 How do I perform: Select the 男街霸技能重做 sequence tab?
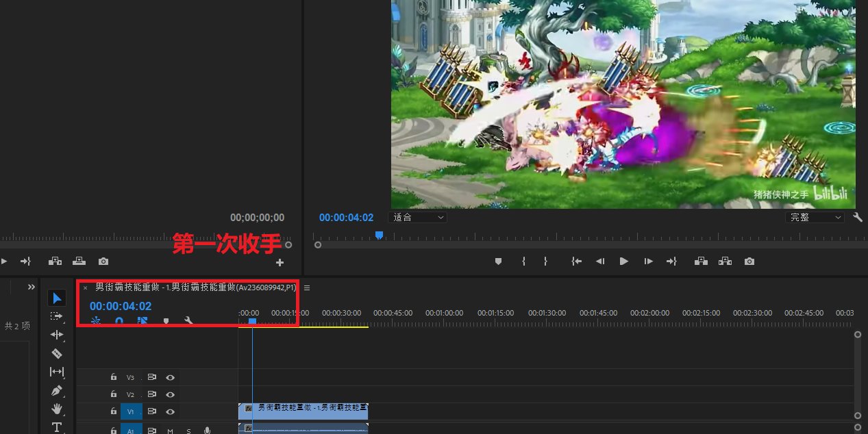(x=195, y=288)
